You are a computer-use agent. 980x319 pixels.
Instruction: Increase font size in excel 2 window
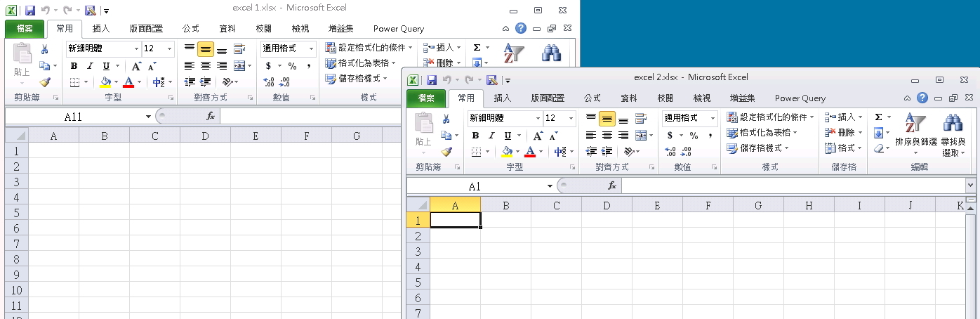point(538,136)
